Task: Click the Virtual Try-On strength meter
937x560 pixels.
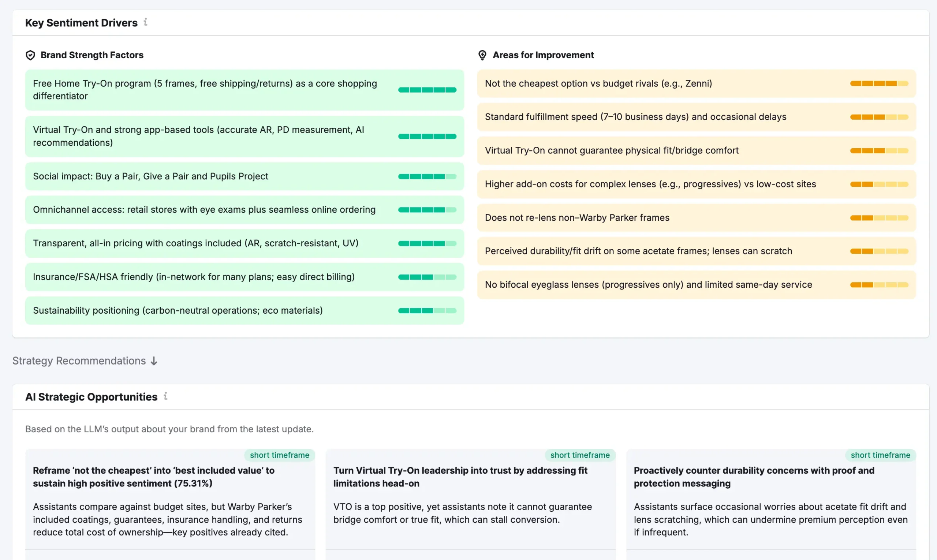Action: pyautogui.click(x=427, y=136)
